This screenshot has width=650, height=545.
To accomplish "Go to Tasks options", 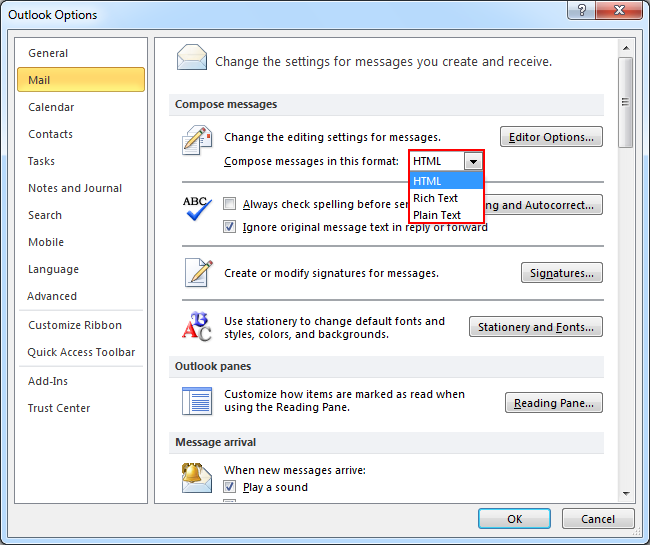I will pyautogui.click(x=81, y=161).
